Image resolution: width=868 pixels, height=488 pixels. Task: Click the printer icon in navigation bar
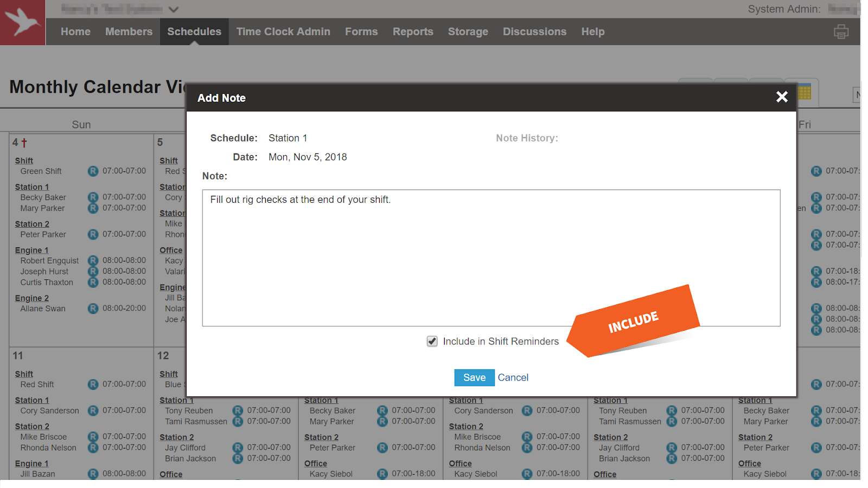(x=841, y=32)
